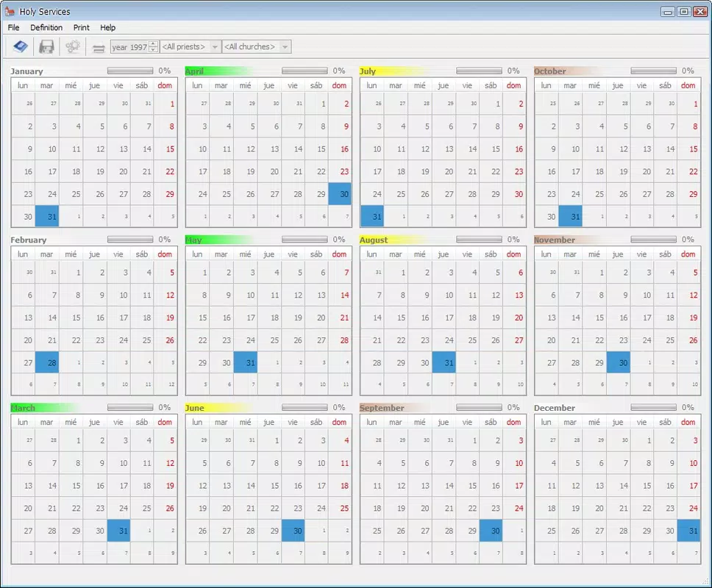
Task: Select day 15 in January
Action: click(165, 148)
